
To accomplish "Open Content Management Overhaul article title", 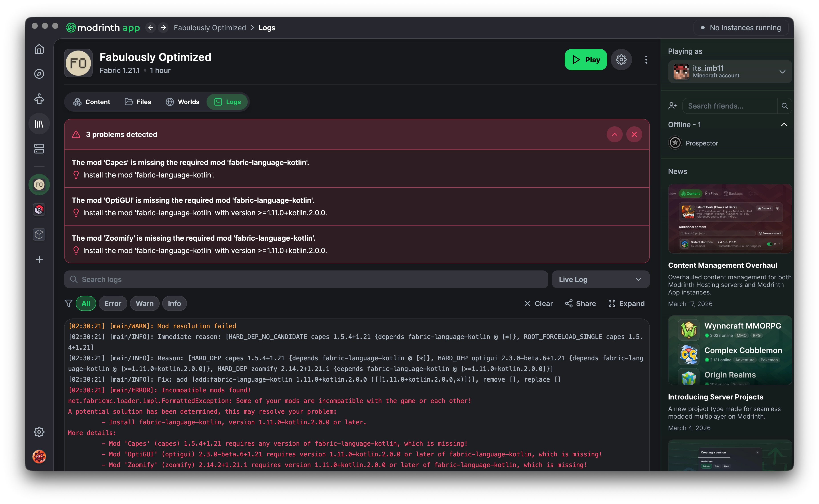I will point(723,265).
